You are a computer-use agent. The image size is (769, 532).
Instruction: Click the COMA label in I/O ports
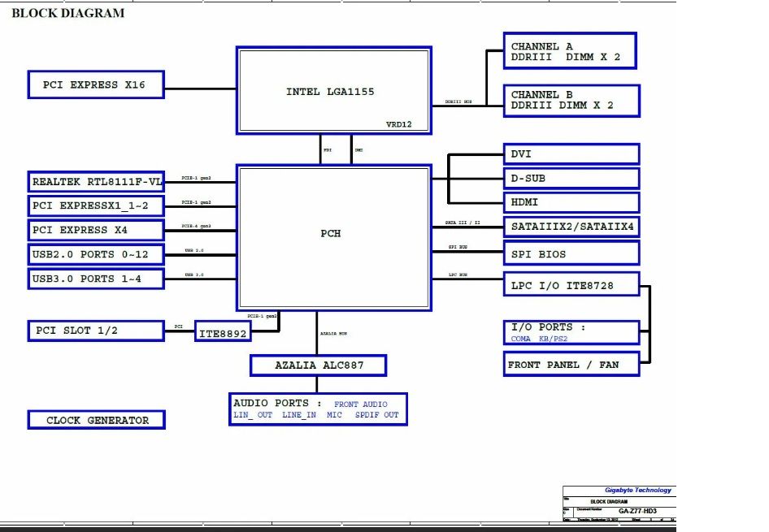[x=521, y=339]
